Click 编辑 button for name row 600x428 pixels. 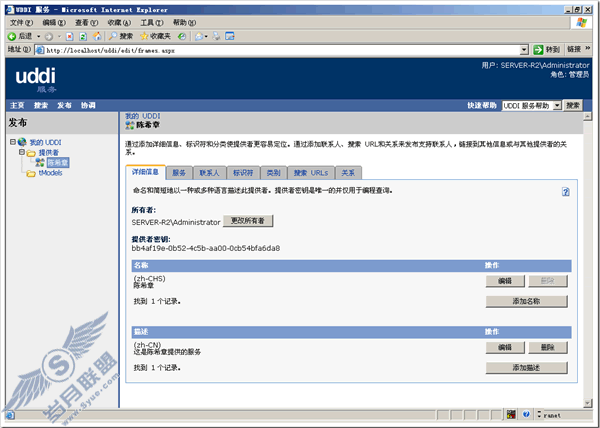click(505, 281)
